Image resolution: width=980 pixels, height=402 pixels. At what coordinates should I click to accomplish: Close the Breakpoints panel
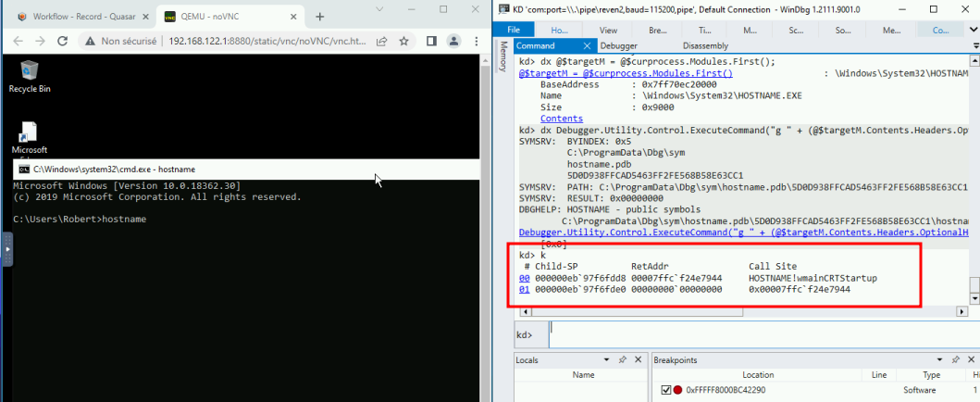click(971, 360)
